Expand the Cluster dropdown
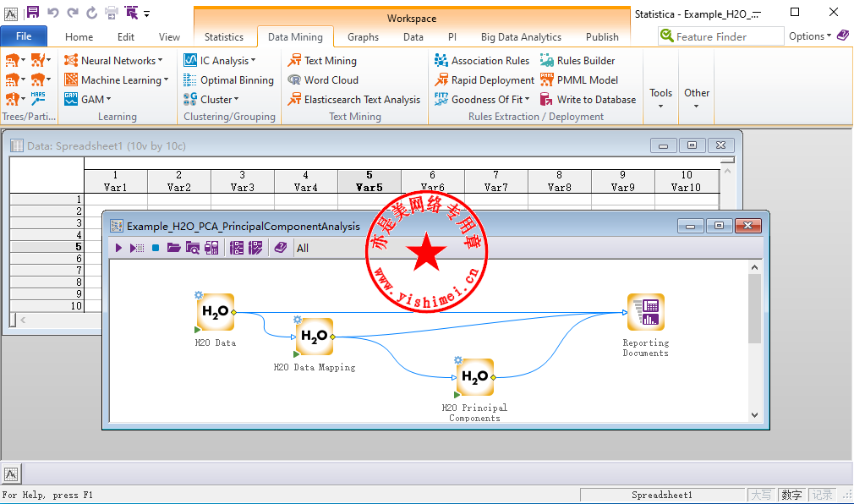The width and height of the screenshot is (854, 504). coord(236,99)
